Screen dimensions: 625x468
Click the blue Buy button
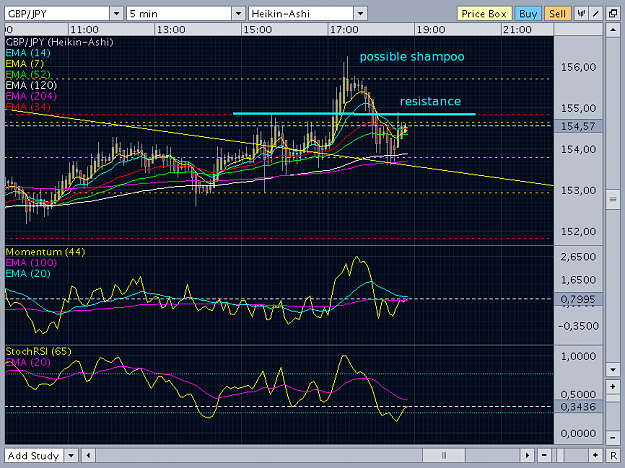(528, 14)
